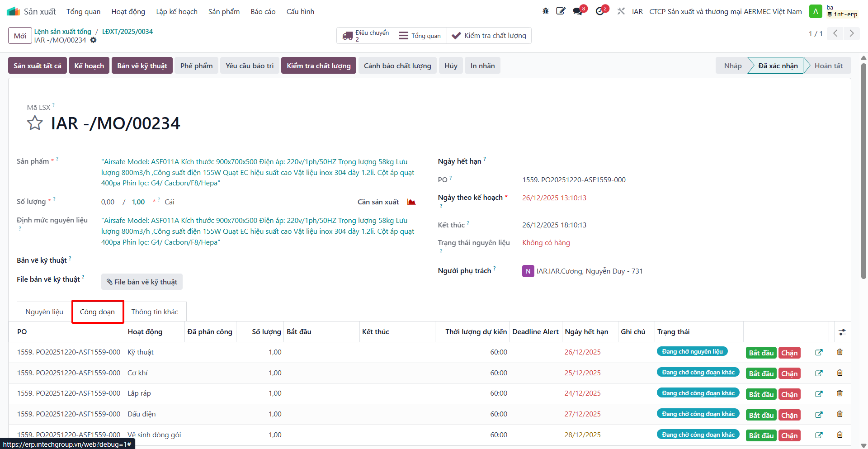Screen dimensions: 868x449
Task: Open the messages chat icon with badge 8
Action: (578, 11)
